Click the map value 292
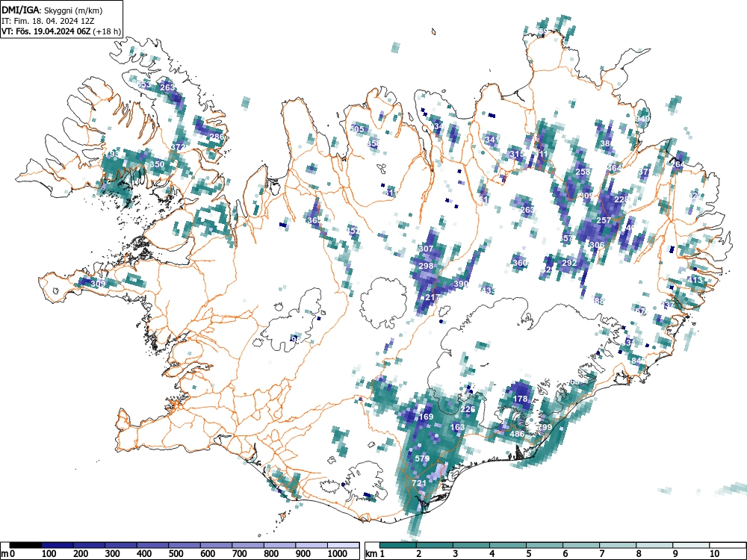747x560 pixels. (569, 262)
